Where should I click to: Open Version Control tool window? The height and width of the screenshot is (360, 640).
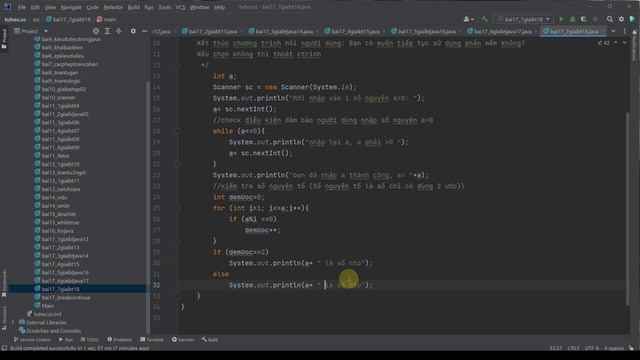click(32, 340)
